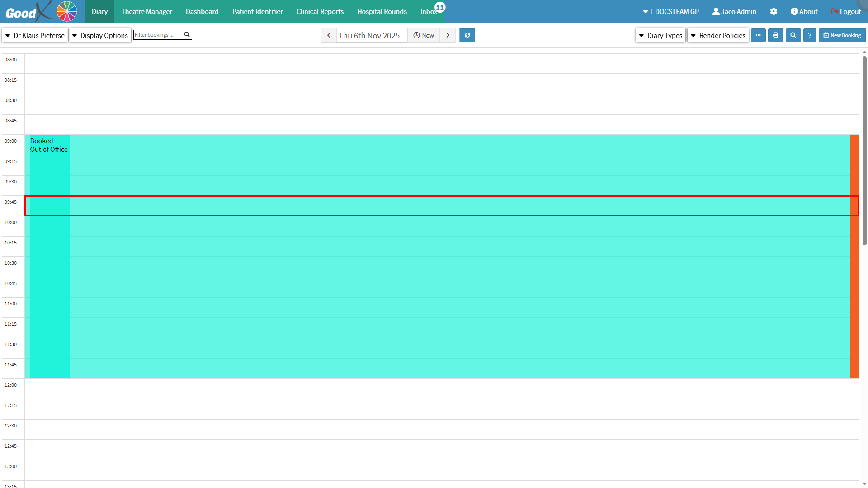
Task: Open the Clinical Reports menu
Action: click(320, 12)
